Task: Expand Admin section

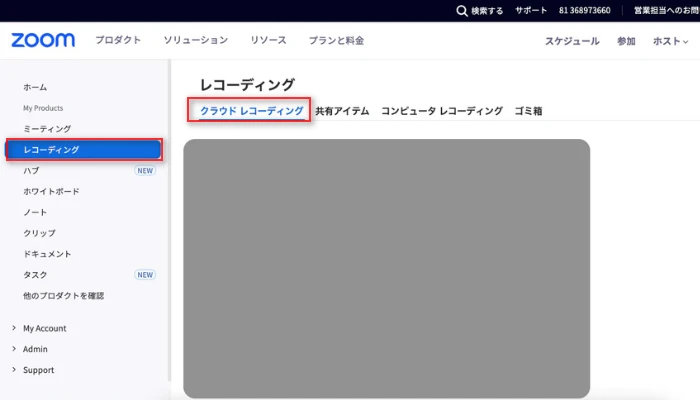Action: pyautogui.click(x=29, y=349)
